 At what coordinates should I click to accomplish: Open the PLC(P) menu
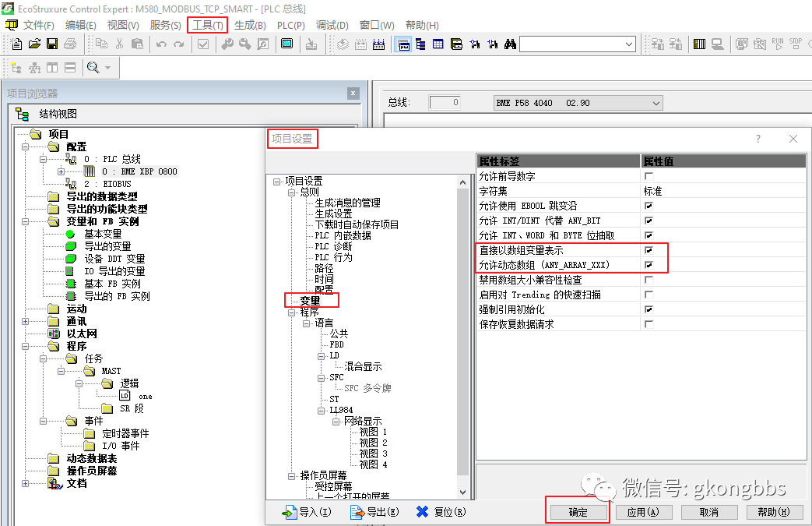point(290,26)
